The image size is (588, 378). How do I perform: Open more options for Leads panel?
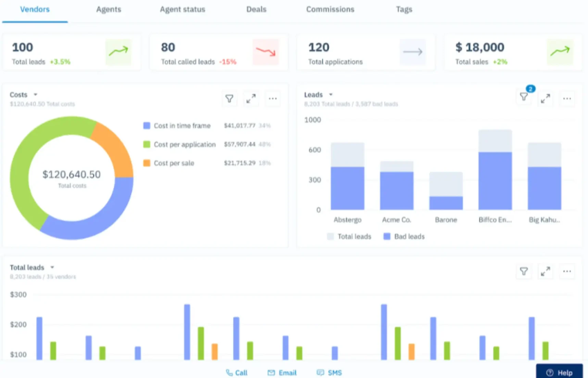click(x=567, y=99)
